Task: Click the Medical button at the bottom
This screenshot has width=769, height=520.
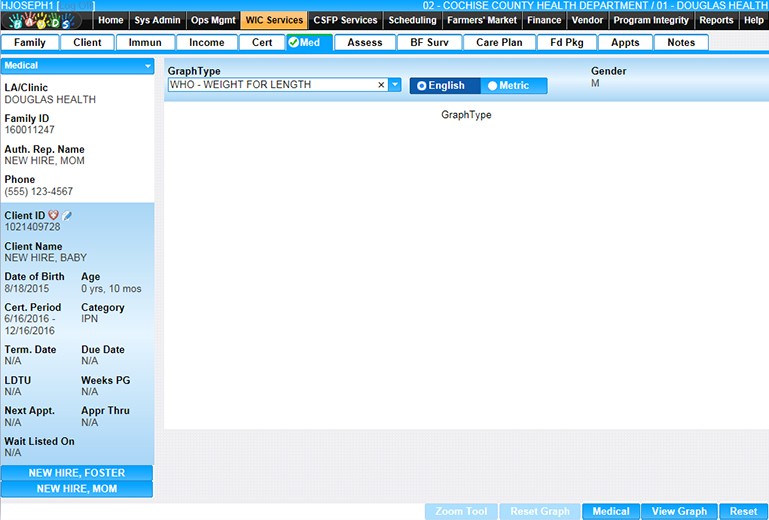Action: click(610, 511)
